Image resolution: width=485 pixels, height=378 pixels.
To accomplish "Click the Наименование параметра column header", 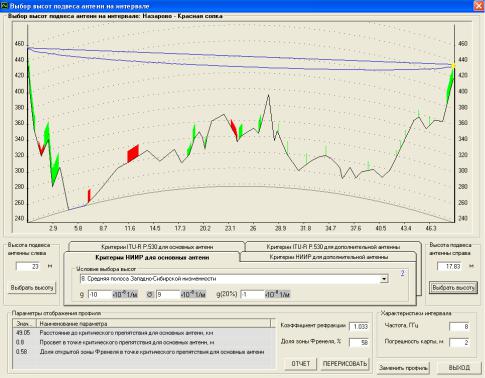I will click(x=154, y=324).
